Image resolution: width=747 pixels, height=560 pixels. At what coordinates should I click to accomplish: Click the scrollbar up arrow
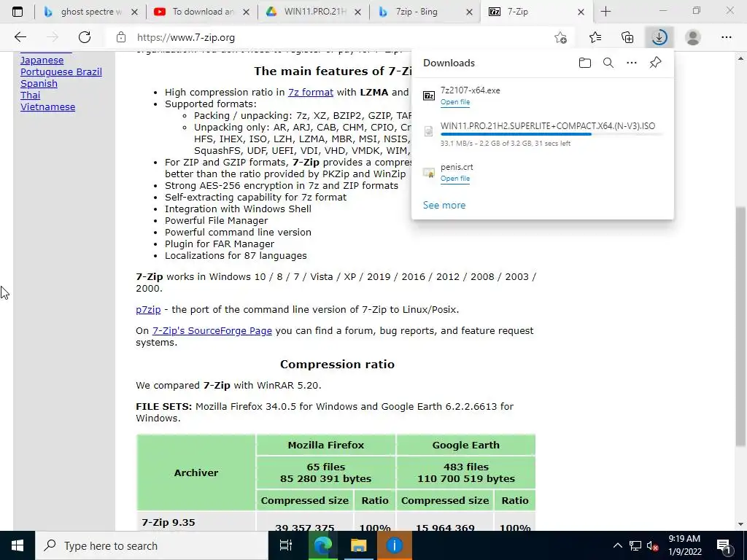click(x=740, y=58)
